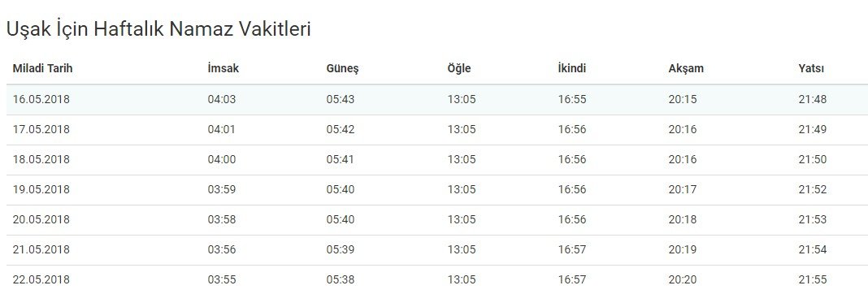Viewport: 868px width, 307px height.
Task: Select the Akşam column header
Action: click(686, 68)
